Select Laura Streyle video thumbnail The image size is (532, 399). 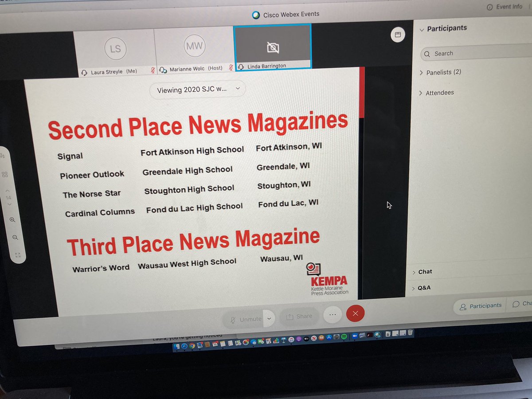pyautogui.click(x=115, y=55)
